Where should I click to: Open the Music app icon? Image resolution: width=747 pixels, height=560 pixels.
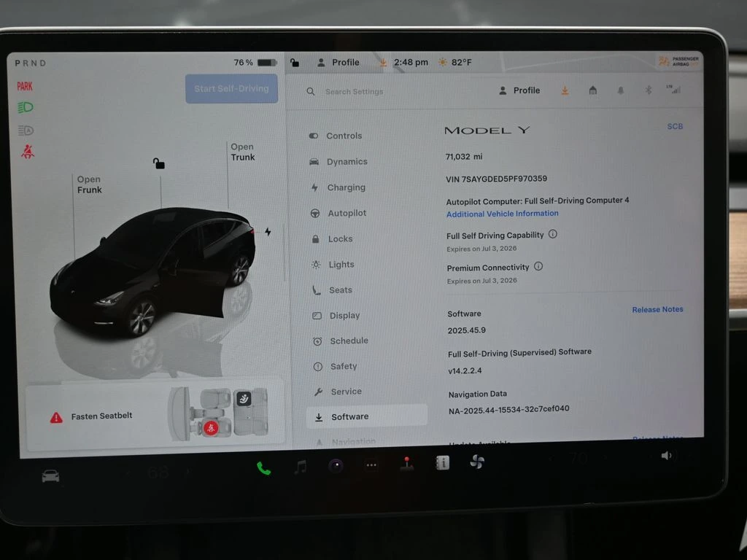(300, 467)
